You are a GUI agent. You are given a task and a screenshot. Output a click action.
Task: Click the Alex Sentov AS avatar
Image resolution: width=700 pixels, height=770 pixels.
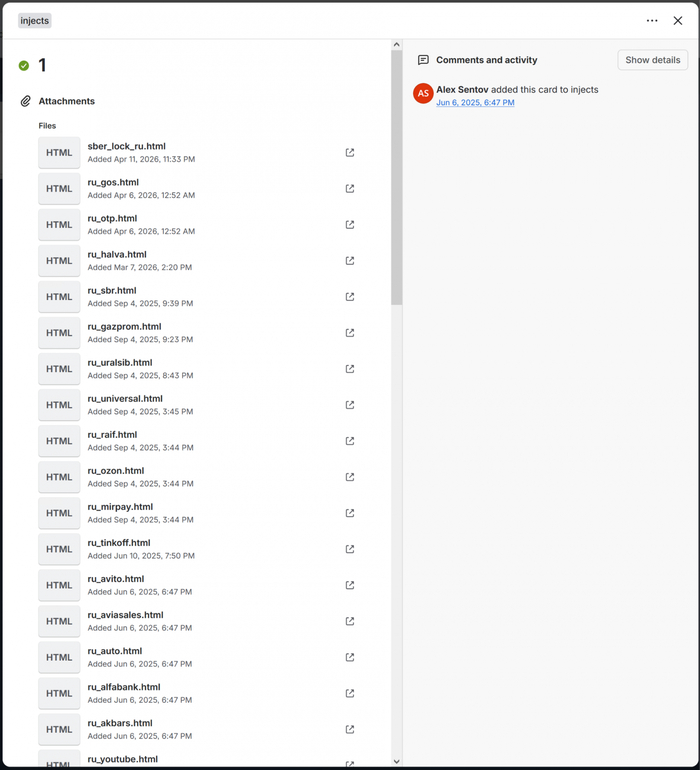[x=423, y=93]
